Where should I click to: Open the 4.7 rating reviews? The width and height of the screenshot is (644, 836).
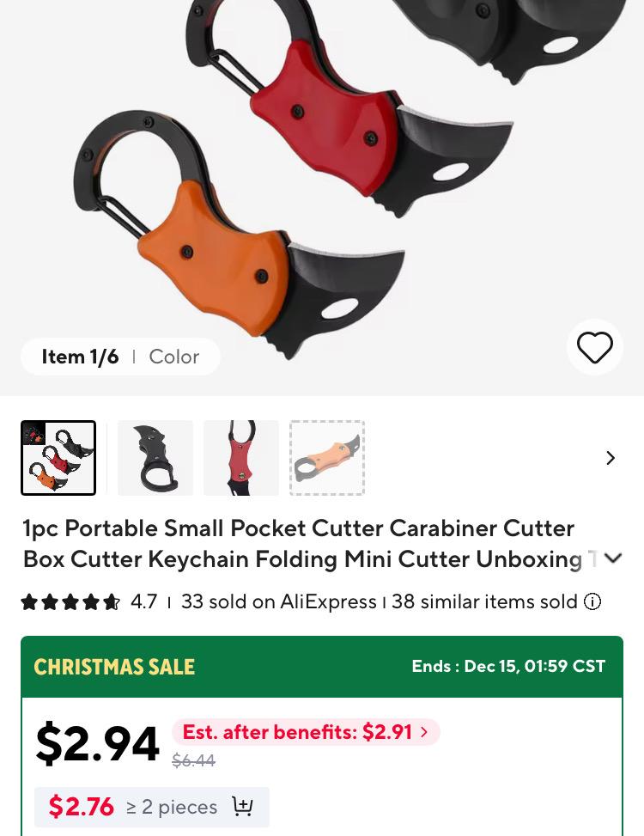(143, 602)
